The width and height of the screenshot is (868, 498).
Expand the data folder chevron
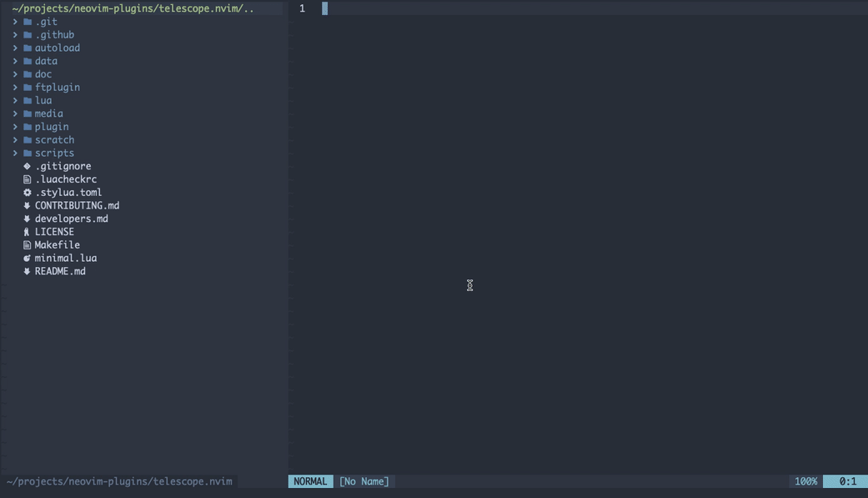coord(15,61)
